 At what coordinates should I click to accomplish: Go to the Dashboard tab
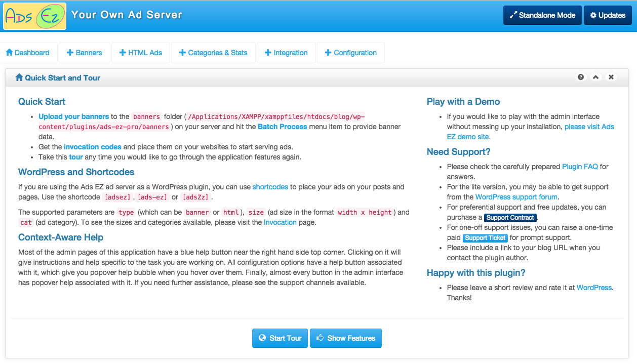pos(28,53)
